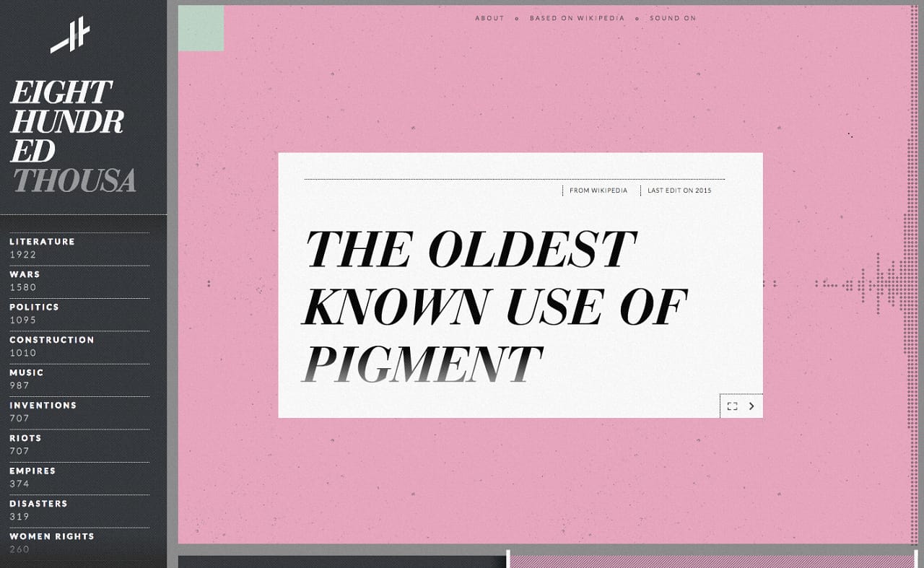Click the FROM WIKIPEDIA source label

[x=598, y=191]
